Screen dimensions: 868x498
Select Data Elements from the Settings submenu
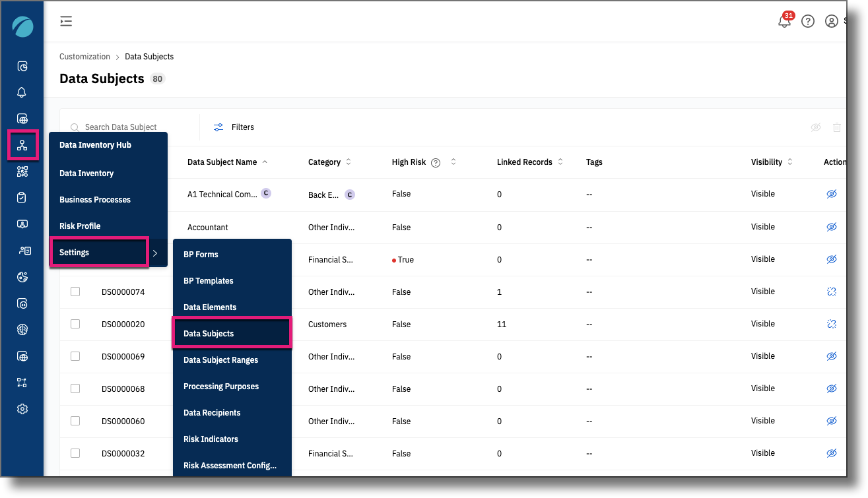pos(209,307)
